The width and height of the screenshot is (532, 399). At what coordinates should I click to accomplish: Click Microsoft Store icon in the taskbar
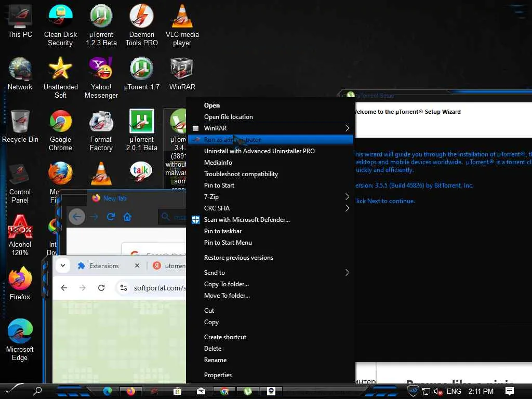[x=177, y=391]
